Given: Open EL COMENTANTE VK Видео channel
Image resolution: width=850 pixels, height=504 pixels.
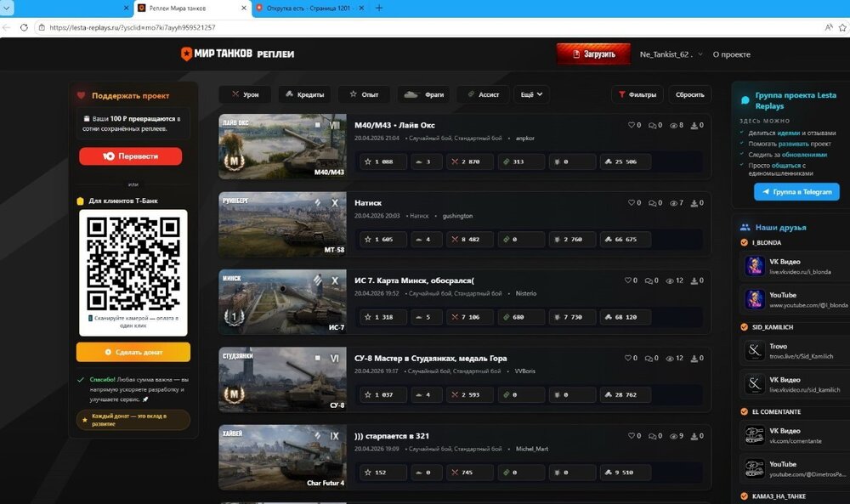Looking at the screenshot, I should tap(794, 435).
